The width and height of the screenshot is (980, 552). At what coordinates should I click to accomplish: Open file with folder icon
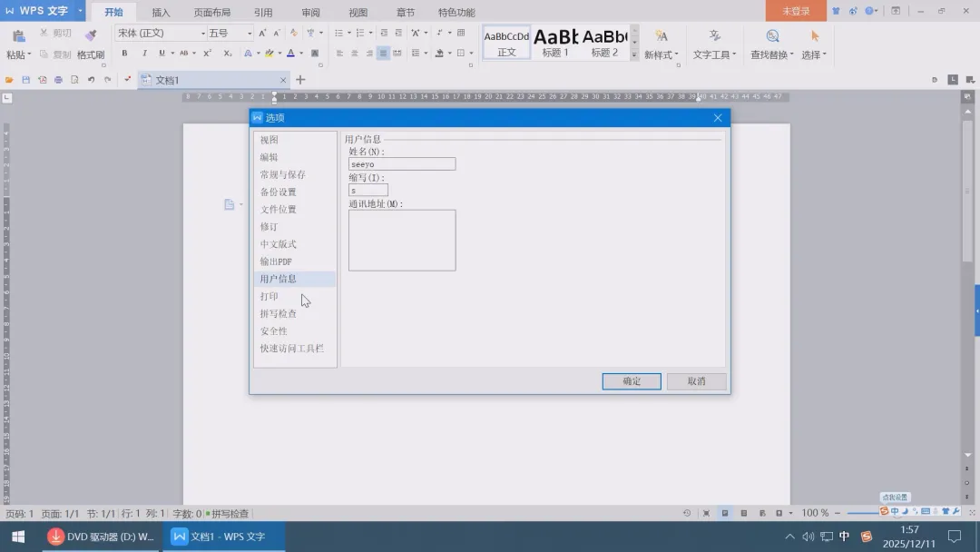(x=9, y=80)
